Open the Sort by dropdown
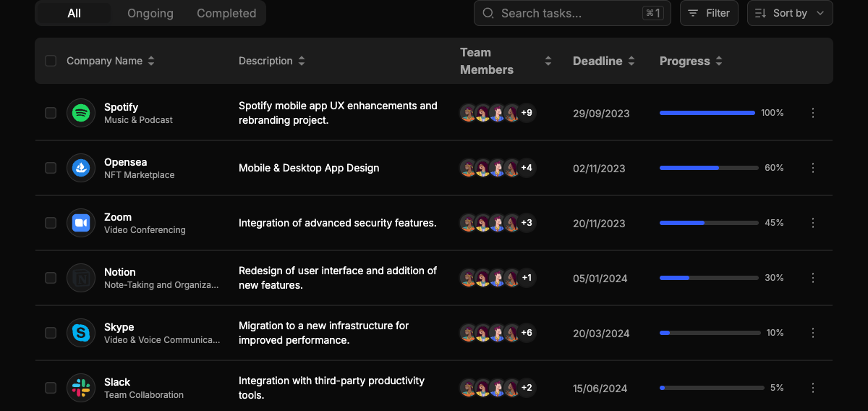Image resolution: width=868 pixels, height=411 pixels. pos(790,13)
